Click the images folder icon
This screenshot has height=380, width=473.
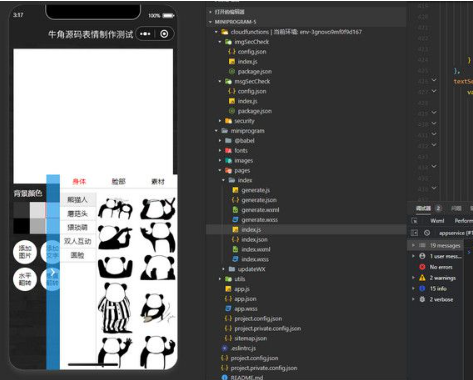(x=228, y=161)
